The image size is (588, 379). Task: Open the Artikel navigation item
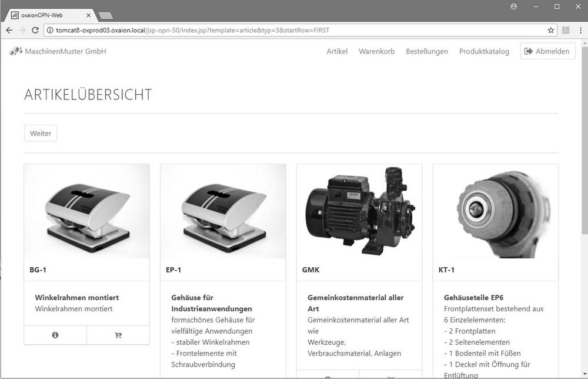[x=337, y=51]
